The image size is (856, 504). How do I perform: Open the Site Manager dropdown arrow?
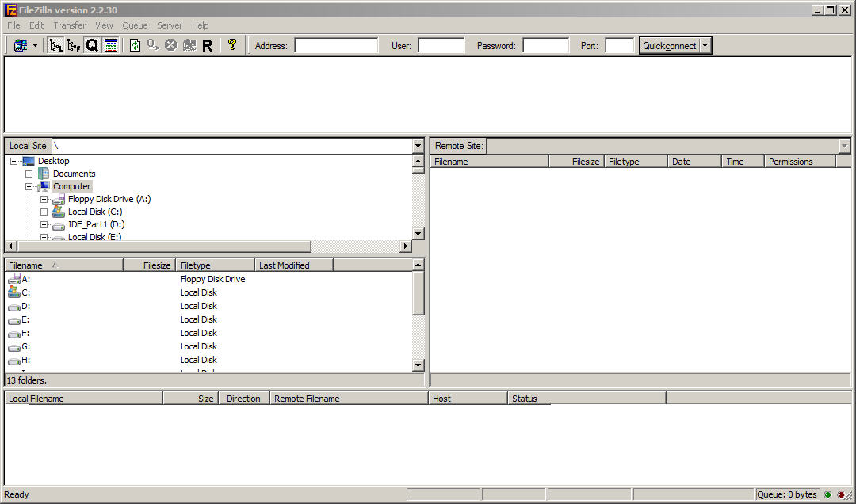click(36, 45)
